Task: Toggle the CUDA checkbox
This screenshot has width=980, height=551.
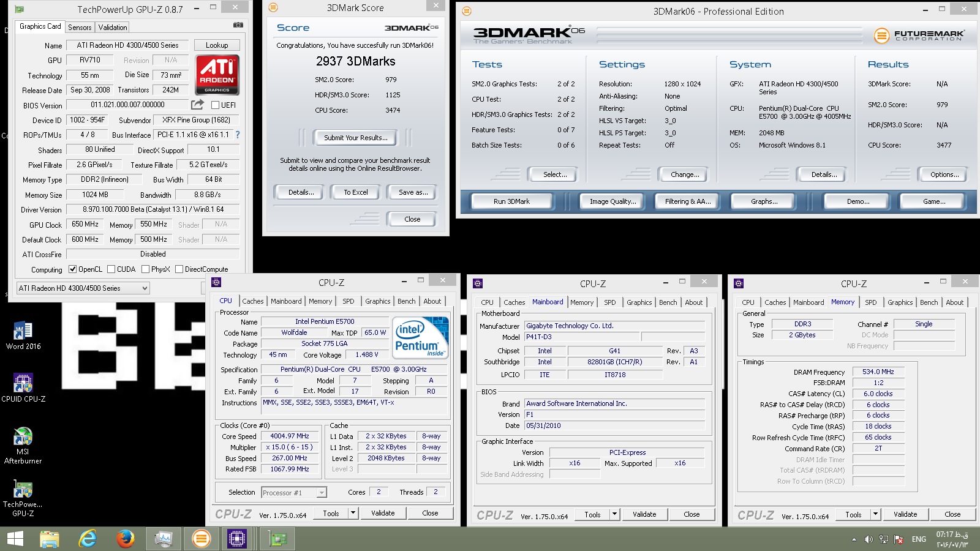Action: click(x=111, y=269)
